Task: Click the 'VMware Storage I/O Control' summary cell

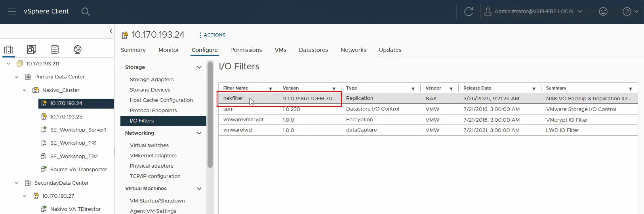Action: (x=581, y=109)
